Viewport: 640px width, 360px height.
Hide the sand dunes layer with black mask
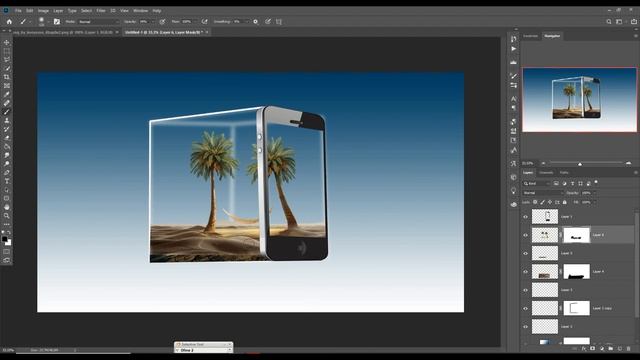(x=525, y=271)
